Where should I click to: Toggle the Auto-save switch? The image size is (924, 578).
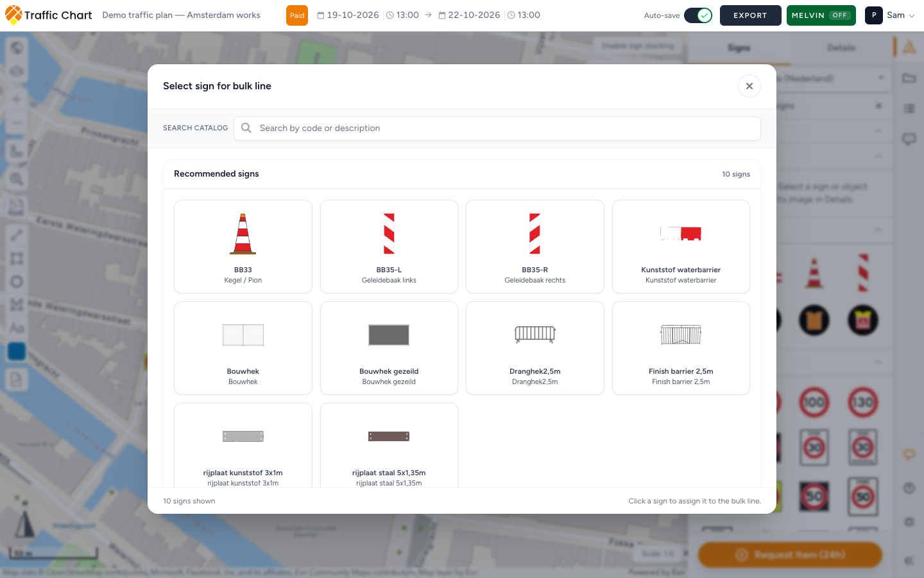pyautogui.click(x=698, y=15)
